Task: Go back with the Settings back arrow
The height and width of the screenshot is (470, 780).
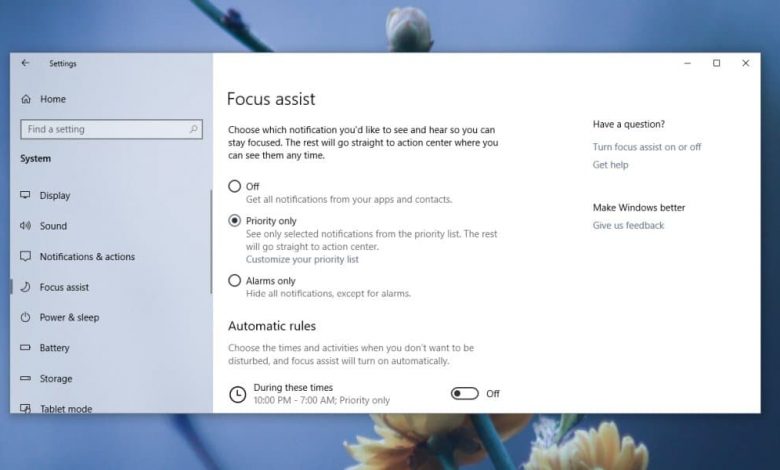Action: [x=25, y=63]
